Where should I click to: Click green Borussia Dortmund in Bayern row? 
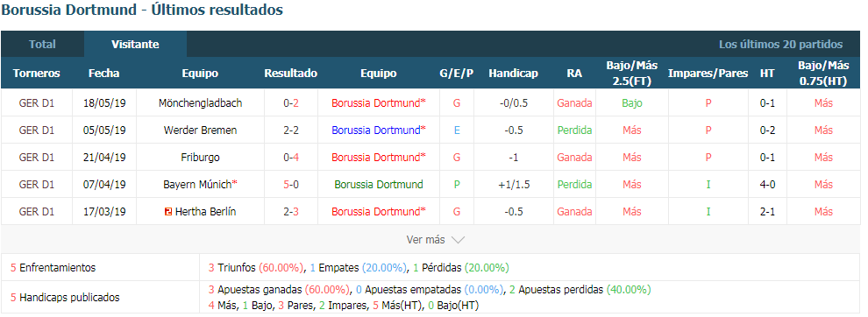(x=379, y=184)
